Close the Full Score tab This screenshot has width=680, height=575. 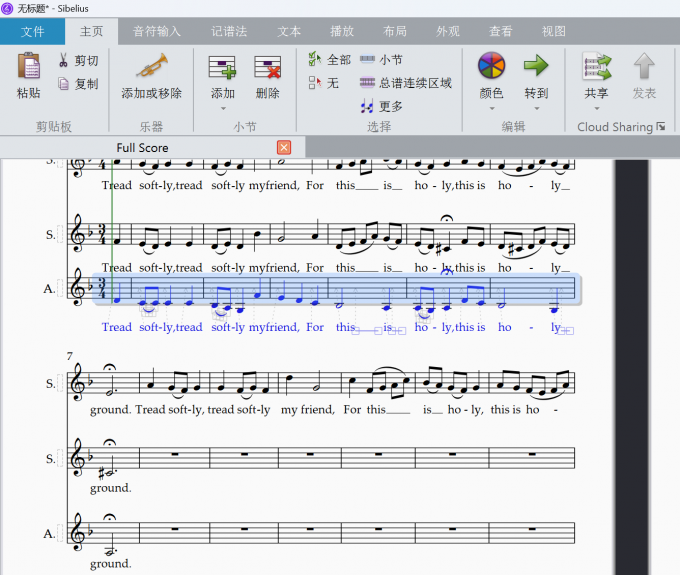pos(284,147)
